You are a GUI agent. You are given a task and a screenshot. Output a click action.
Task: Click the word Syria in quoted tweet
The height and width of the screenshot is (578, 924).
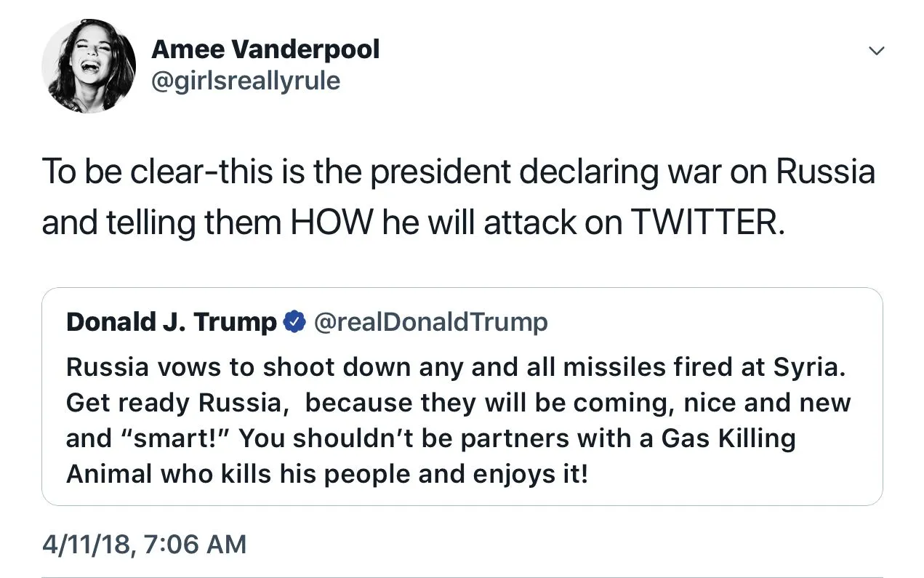(x=813, y=366)
